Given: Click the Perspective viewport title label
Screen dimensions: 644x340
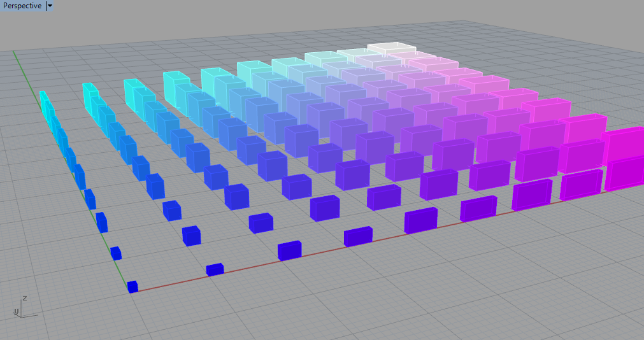Looking at the screenshot, I should click(x=22, y=6).
